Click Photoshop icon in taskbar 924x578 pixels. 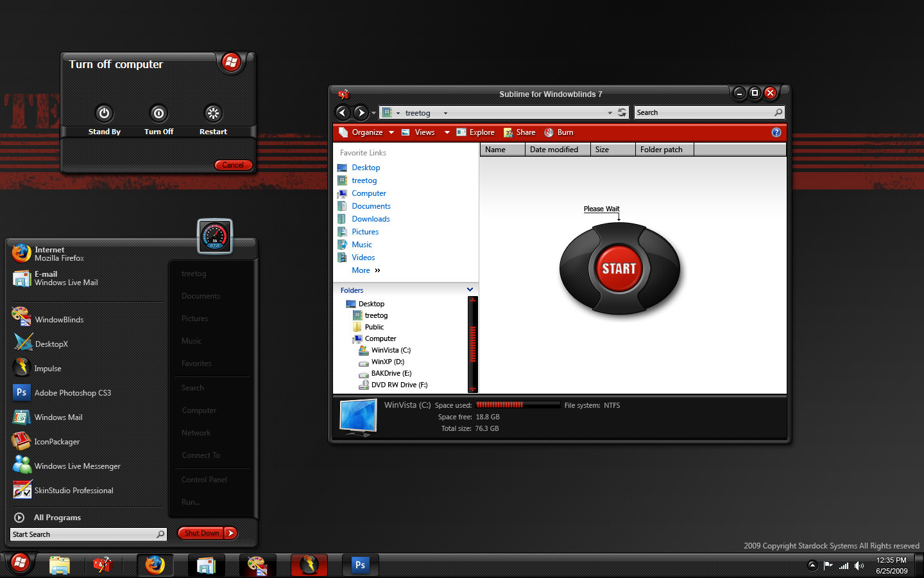(x=360, y=565)
